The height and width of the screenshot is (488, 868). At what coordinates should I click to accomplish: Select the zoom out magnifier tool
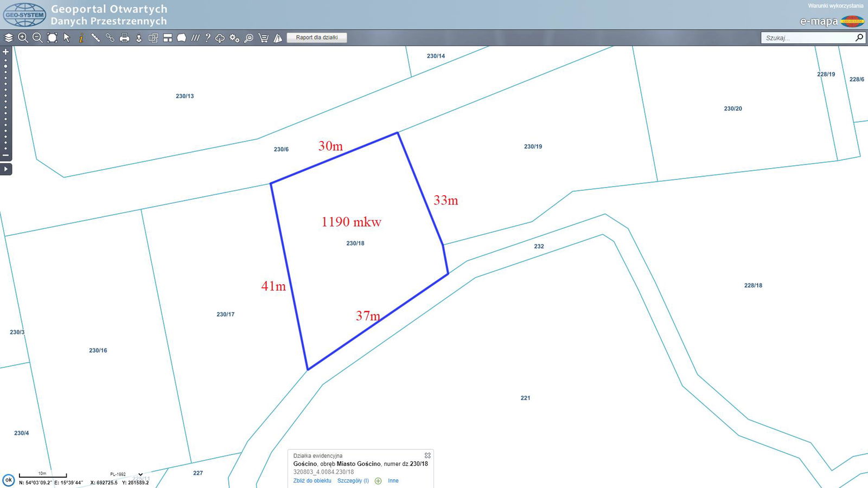tap(37, 38)
